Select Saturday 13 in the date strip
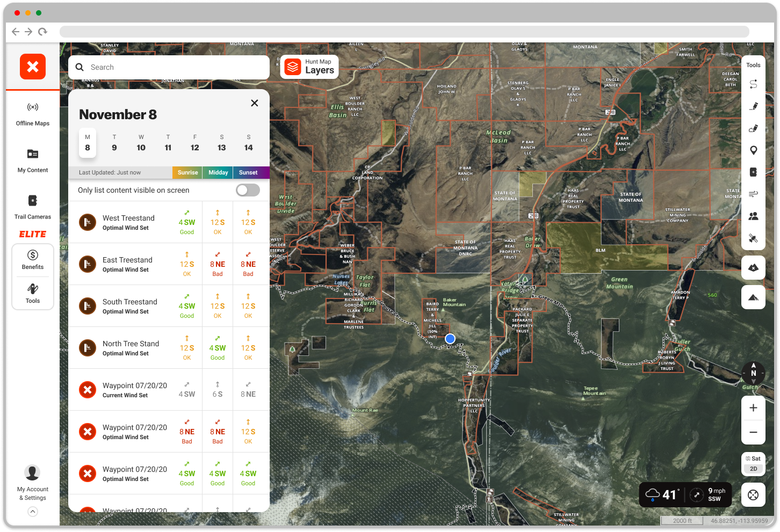 point(222,143)
